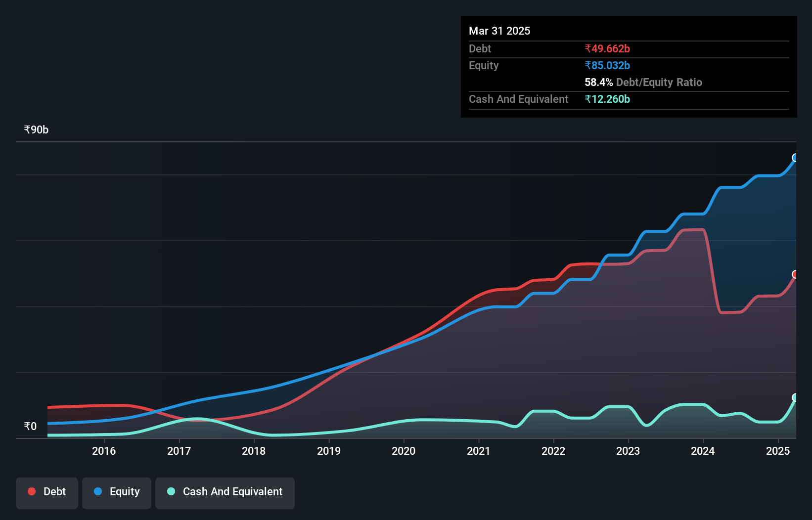
Task: Click the rupee symbol beside Debt value
Action: [587, 48]
